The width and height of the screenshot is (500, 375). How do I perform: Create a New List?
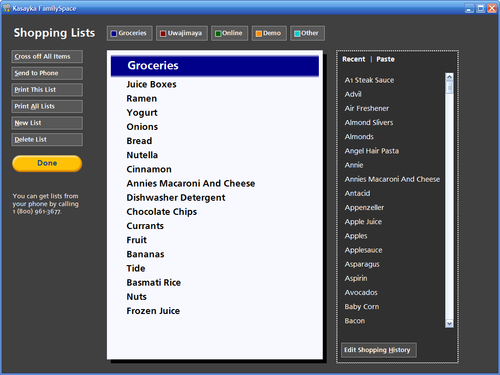47,123
